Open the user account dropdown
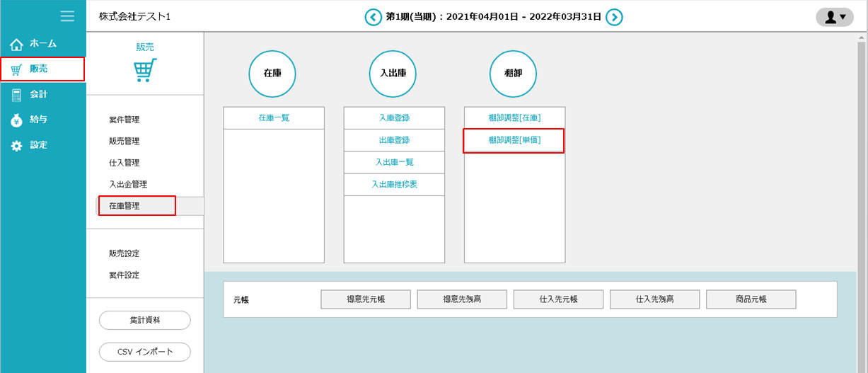The width and height of the screenshot is (868, 373). 834,17
